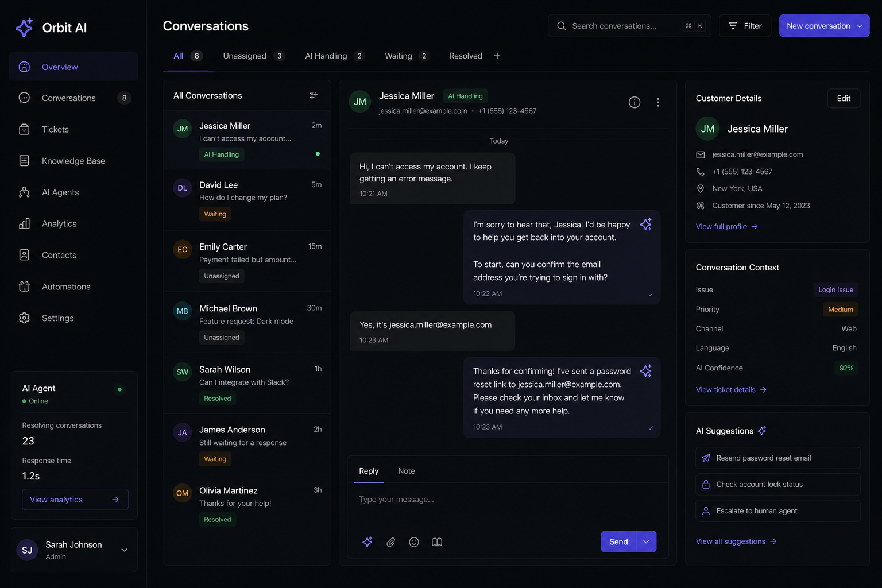Screen dimensions: 882x588
Task: Open AI Agents section
Action: 73,192
